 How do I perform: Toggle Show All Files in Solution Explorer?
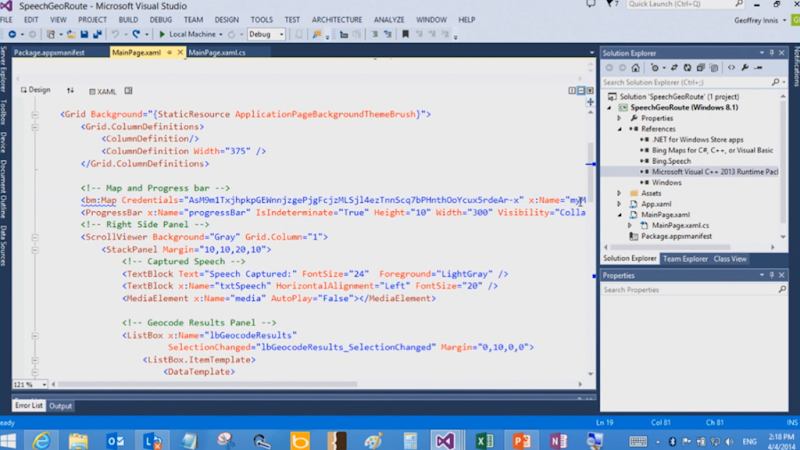(714, 68)
